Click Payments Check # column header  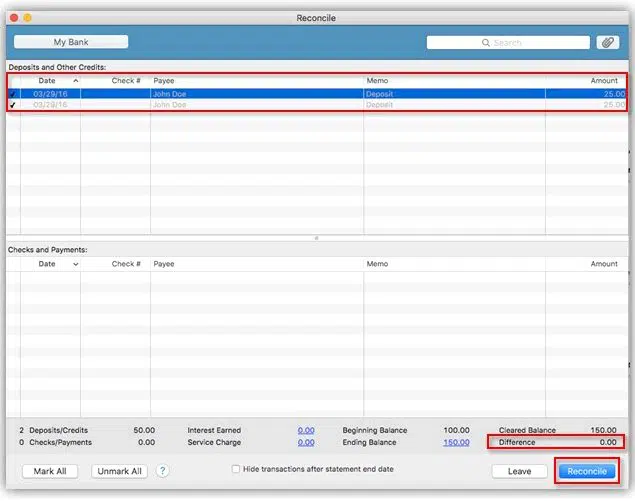pos(115,264)
